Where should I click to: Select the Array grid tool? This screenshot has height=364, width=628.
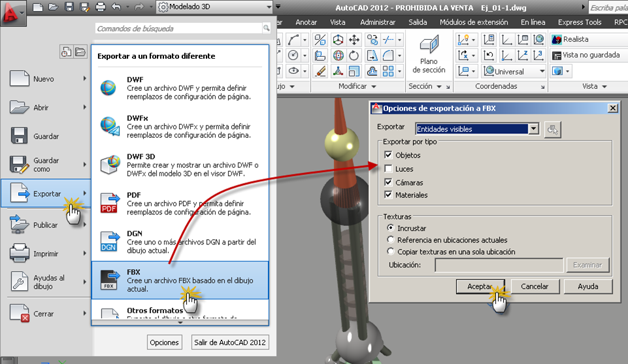pyautogui.click(x=388, y=71)
